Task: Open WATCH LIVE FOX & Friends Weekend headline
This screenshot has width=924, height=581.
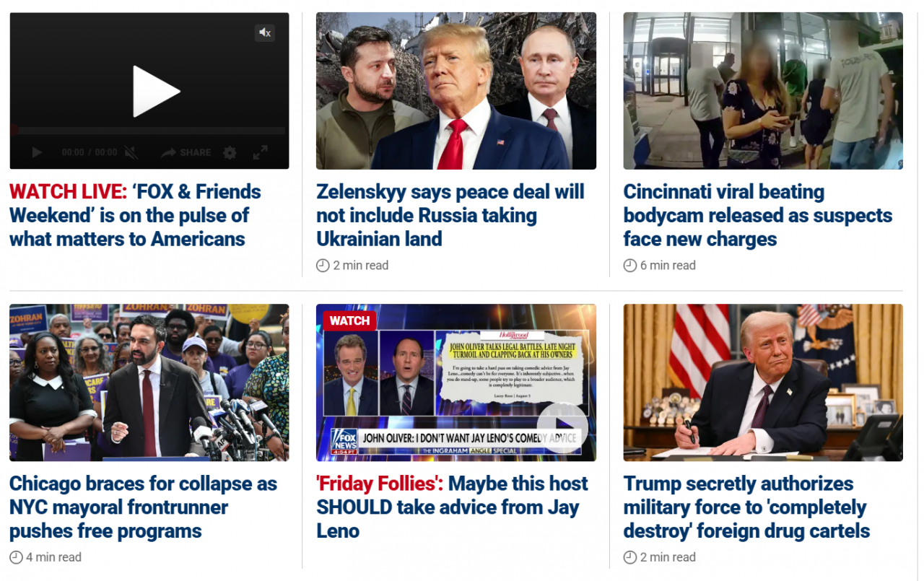Action: (x=135, y=215)
